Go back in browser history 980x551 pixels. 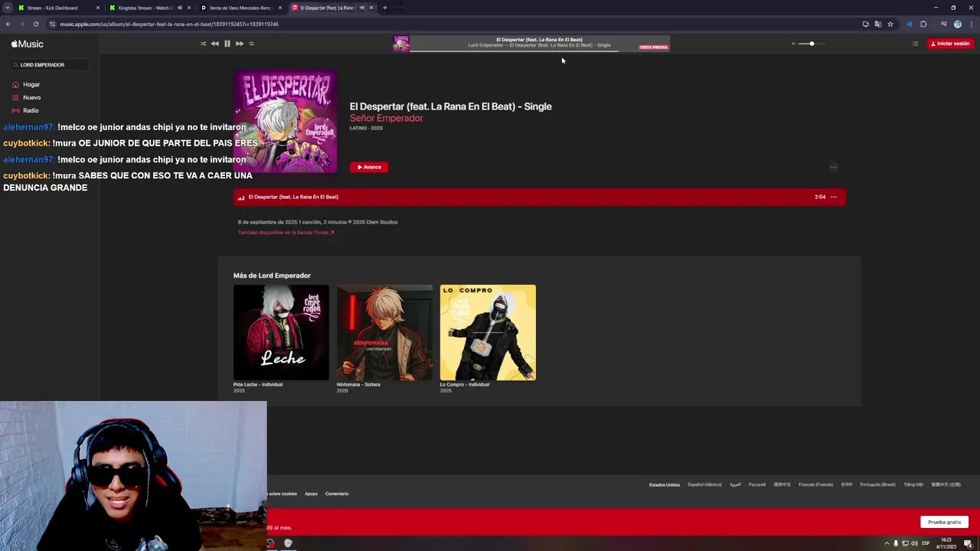point(8,24)
